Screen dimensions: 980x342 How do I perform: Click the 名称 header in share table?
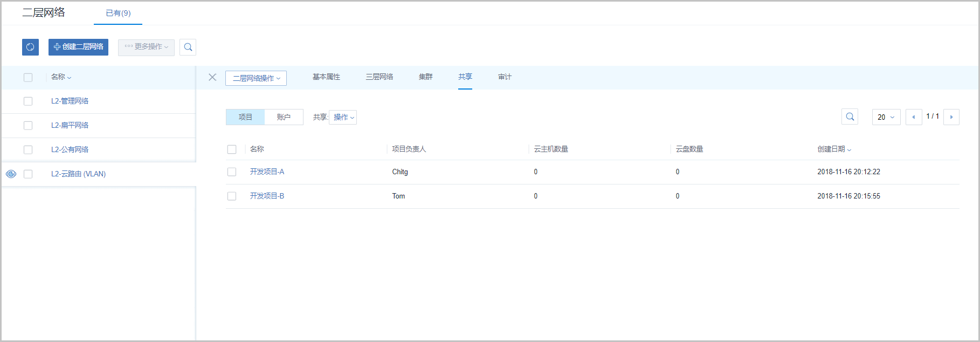(x=257, y=149)
